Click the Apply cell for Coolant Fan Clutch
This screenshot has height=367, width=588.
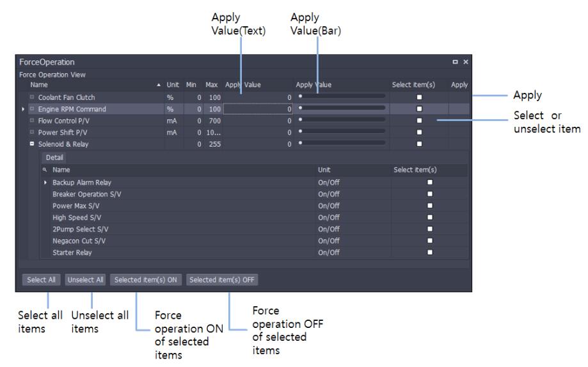[459, 97]
